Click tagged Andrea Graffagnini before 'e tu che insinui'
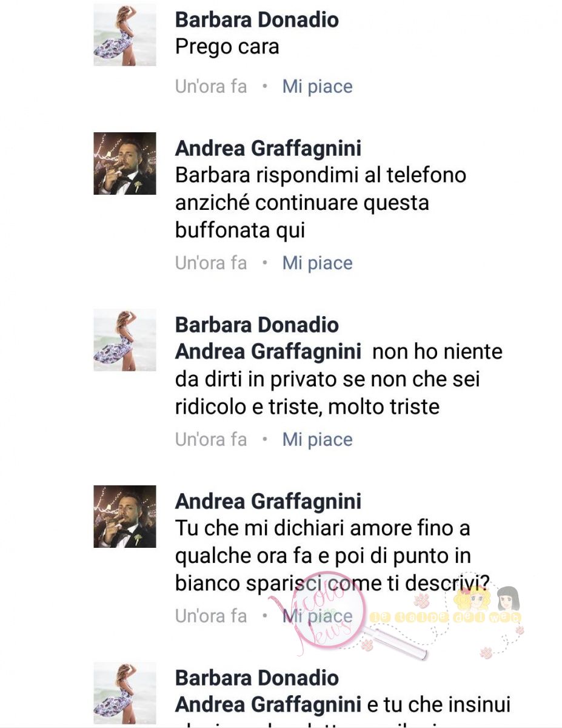562x728 pixels. click(268, 704)
